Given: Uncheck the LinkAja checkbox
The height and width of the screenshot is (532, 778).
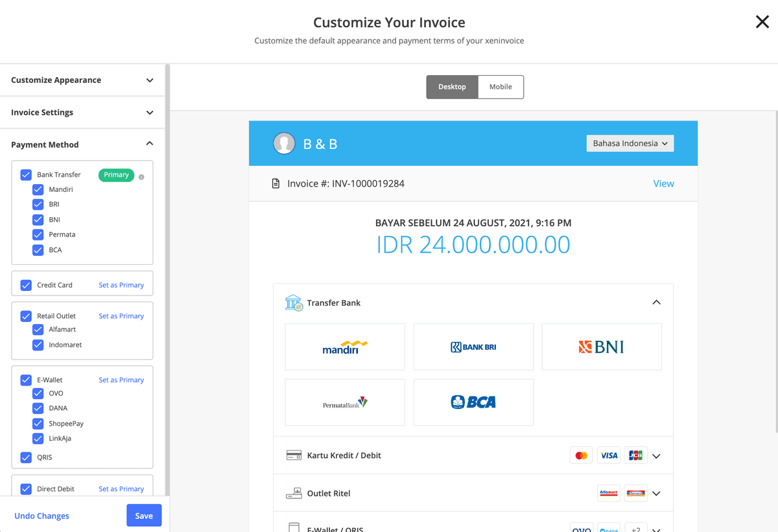Looking at the screenshot, I should pyautogui.click(x=38, y=439).
